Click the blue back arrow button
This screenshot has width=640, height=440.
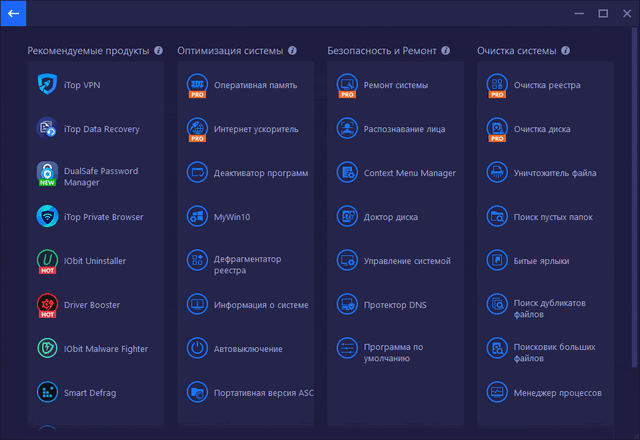pyautogui.click(x=13, y=13)
